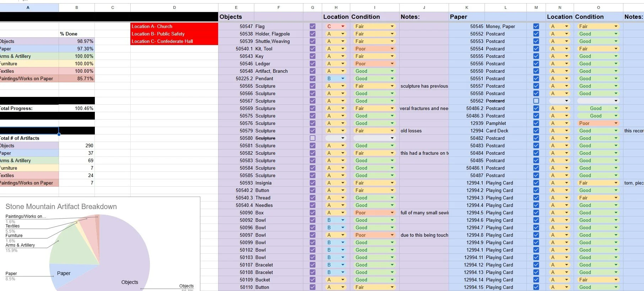Toggle checkbox for 50109 Bucket
Viewport: 644px width, 291px height.
313,280
